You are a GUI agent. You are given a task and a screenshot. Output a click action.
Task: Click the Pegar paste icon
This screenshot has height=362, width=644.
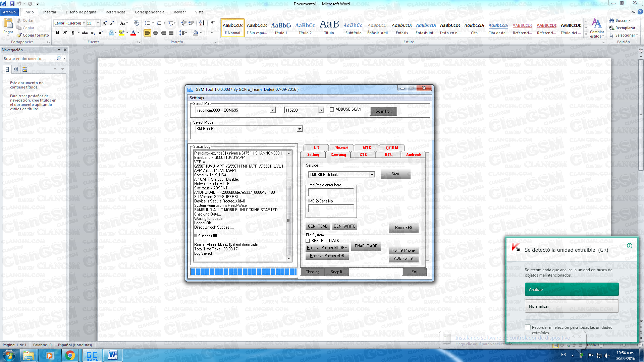pos(8,23)
